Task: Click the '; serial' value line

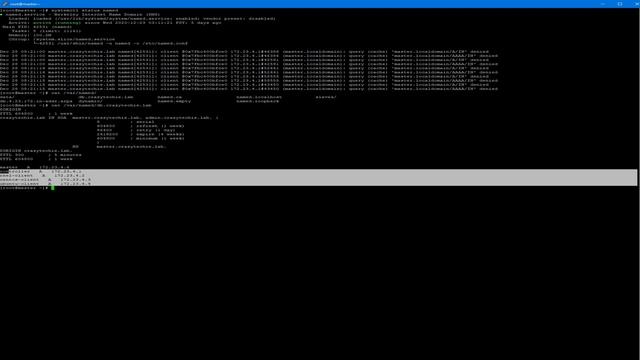Action: point(126,122)
